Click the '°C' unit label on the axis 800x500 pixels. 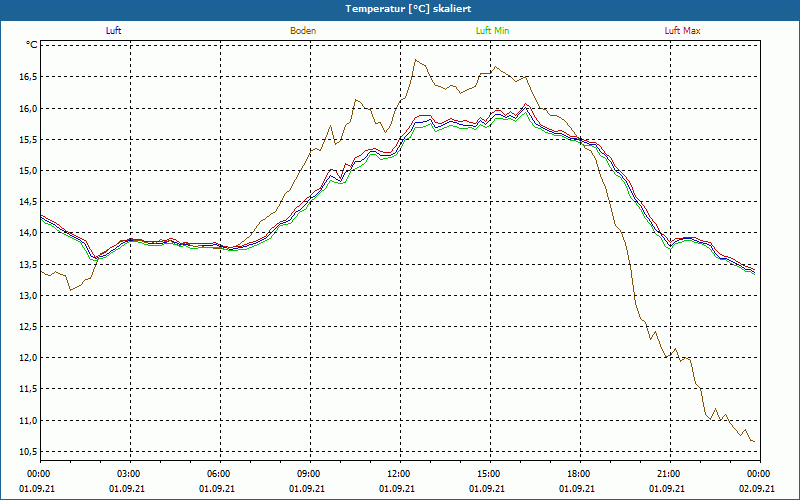(x=32, y=45)
